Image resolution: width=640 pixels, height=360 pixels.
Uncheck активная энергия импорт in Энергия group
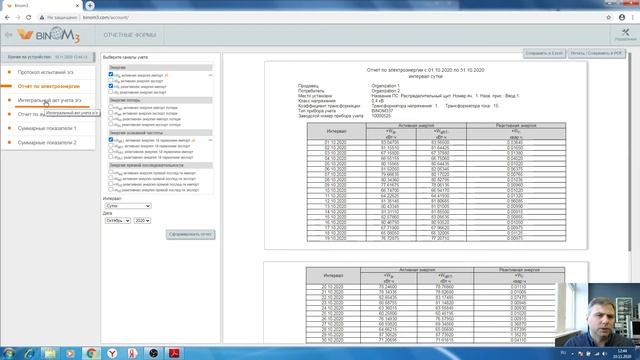pos(111,75)
